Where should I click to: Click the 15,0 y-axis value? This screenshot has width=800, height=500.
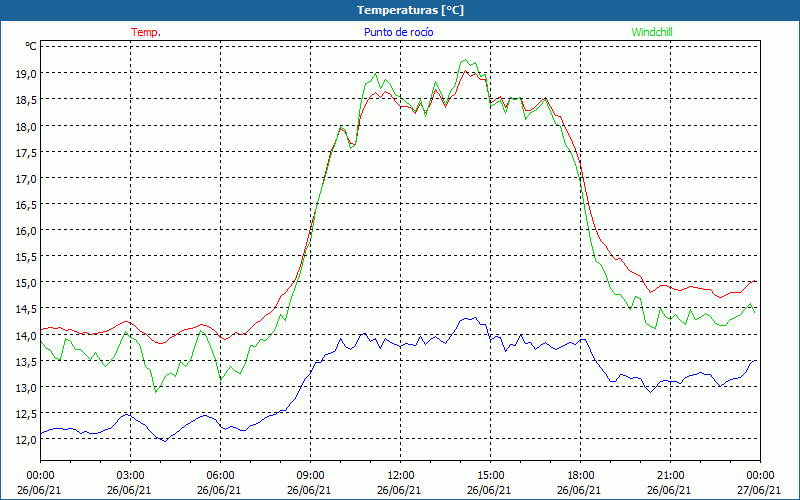click(x=28, y=283)
